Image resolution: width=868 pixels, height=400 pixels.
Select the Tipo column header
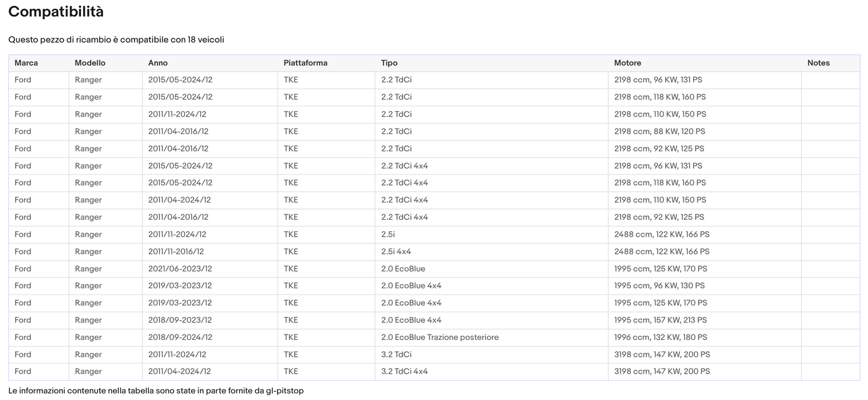pyautogui.click(x=389, y=63)
